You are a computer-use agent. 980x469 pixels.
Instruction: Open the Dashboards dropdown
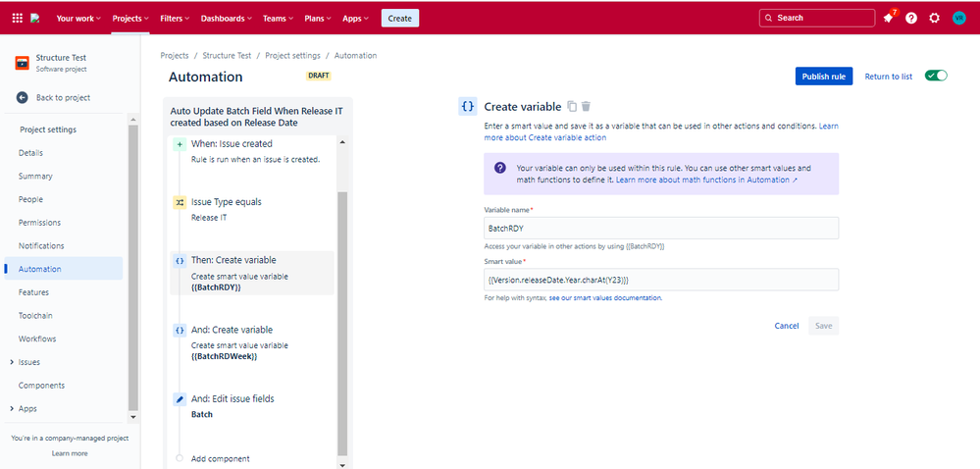(227, 18)
